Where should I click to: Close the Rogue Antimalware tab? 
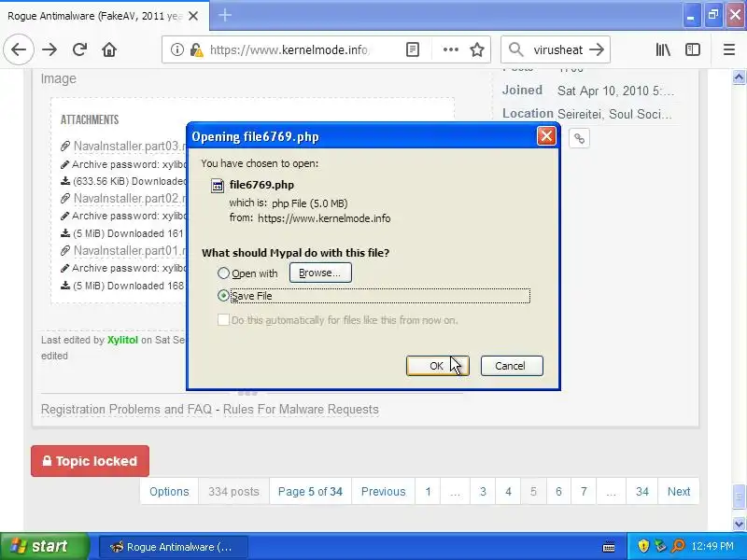click(193, 16)
